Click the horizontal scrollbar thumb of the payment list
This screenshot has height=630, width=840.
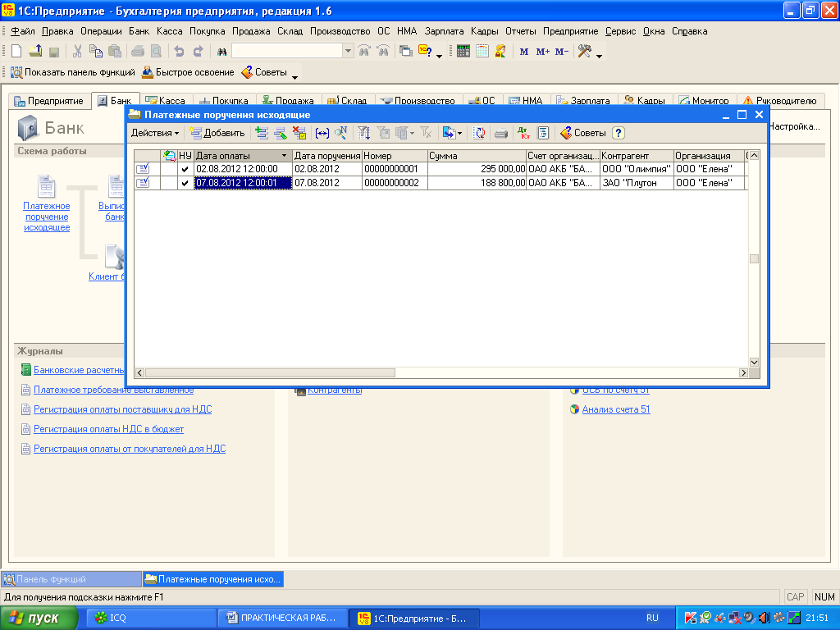coord(270,372)
